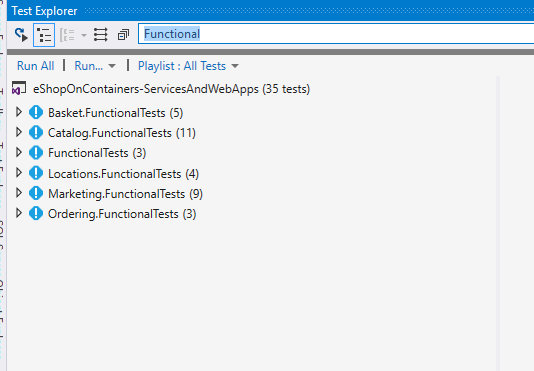Click the Functional search text box
Image resolution: width=534 pixels, height=371 pixels.
coord(336,34)
